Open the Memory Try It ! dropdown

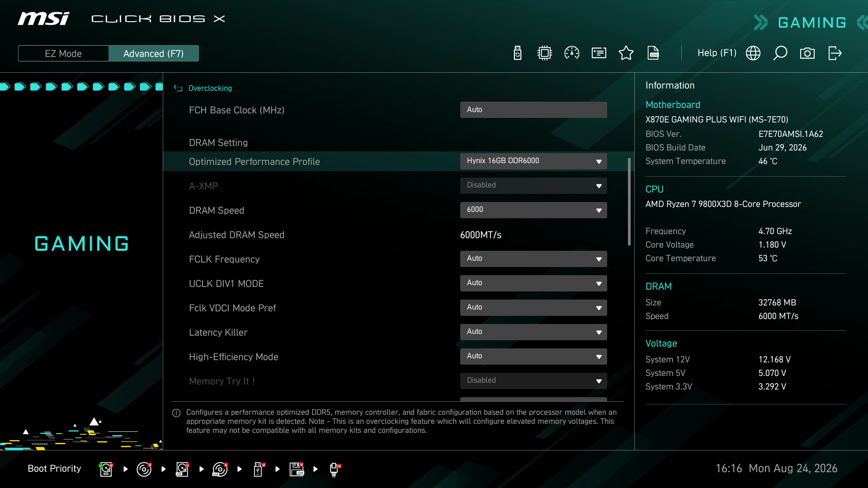coord(533,381)
